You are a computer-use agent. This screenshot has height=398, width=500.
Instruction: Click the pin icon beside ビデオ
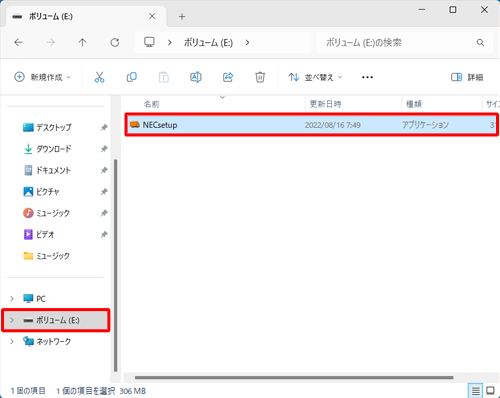coord(104,235)
